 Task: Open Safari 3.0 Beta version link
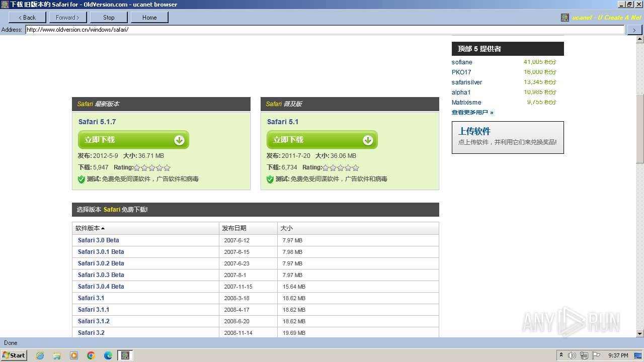99,240
